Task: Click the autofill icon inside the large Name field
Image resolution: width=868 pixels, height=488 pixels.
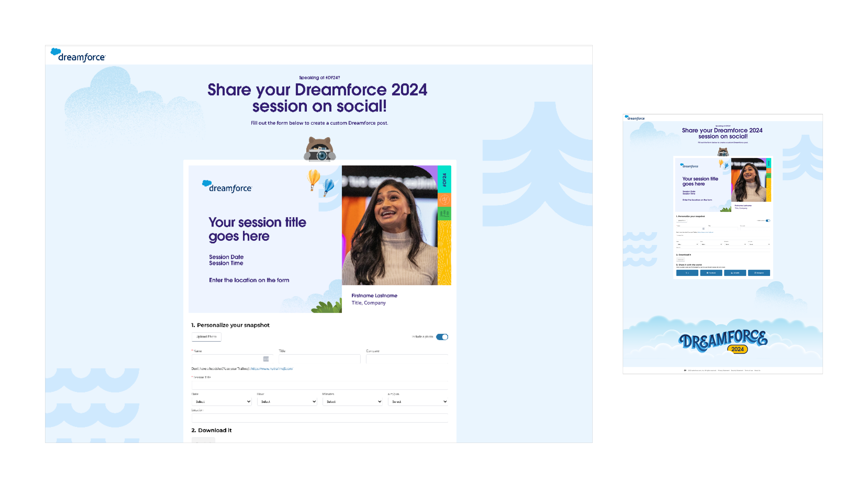Action: (x=266, y=359)
